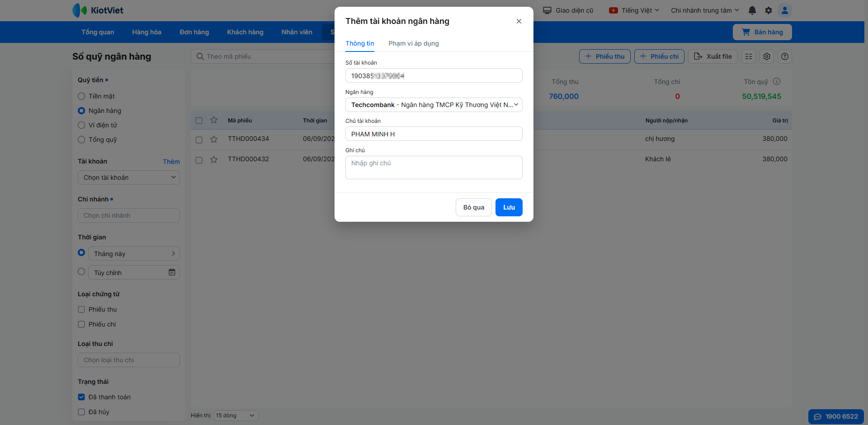Tick the select-all header checkbox
The width and height of the screenshot is (868, 425).
[x=199, y=121]
